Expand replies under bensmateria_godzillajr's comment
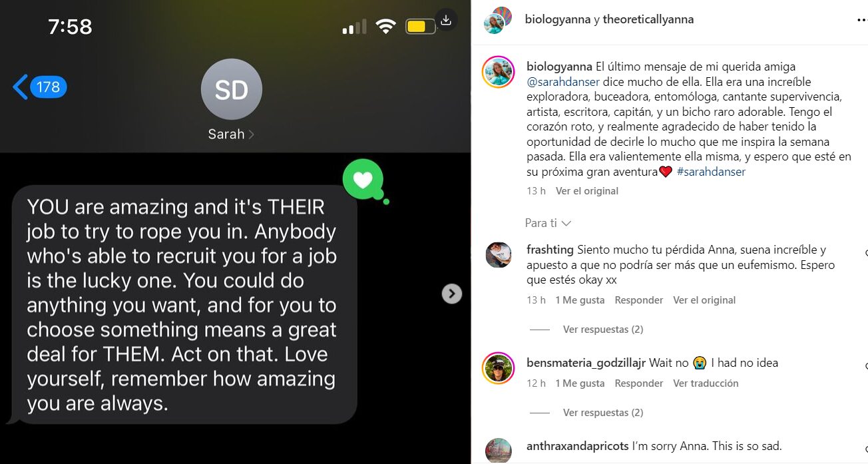This screenshot has width=868, height=464. click(x=603, y=413)
